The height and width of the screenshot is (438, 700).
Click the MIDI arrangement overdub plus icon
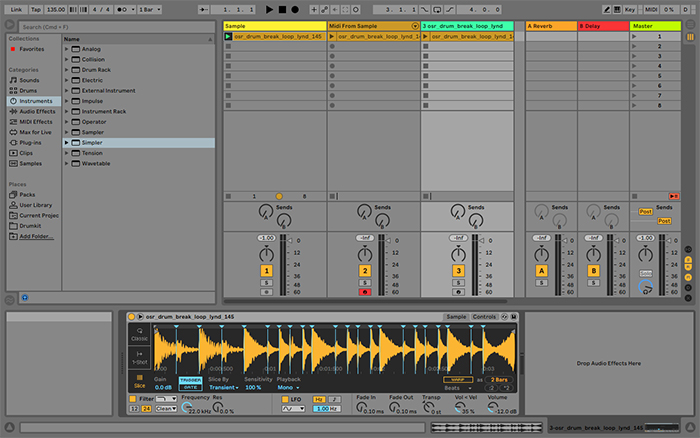(314, 9)
